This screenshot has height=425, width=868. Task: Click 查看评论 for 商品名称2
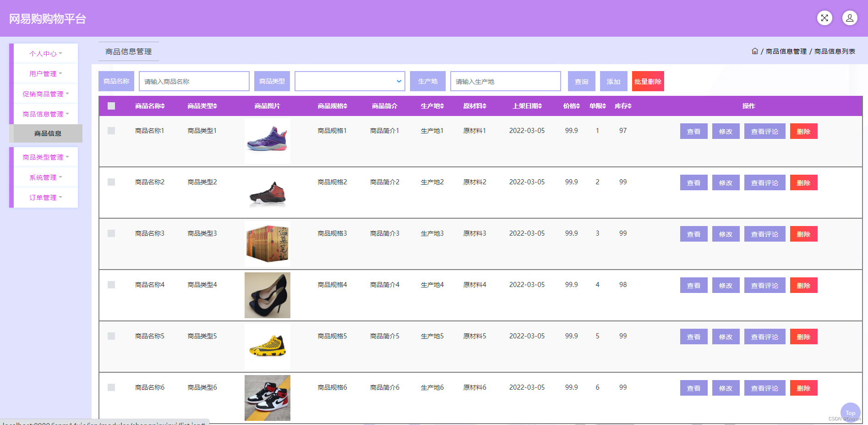(765, 182)
